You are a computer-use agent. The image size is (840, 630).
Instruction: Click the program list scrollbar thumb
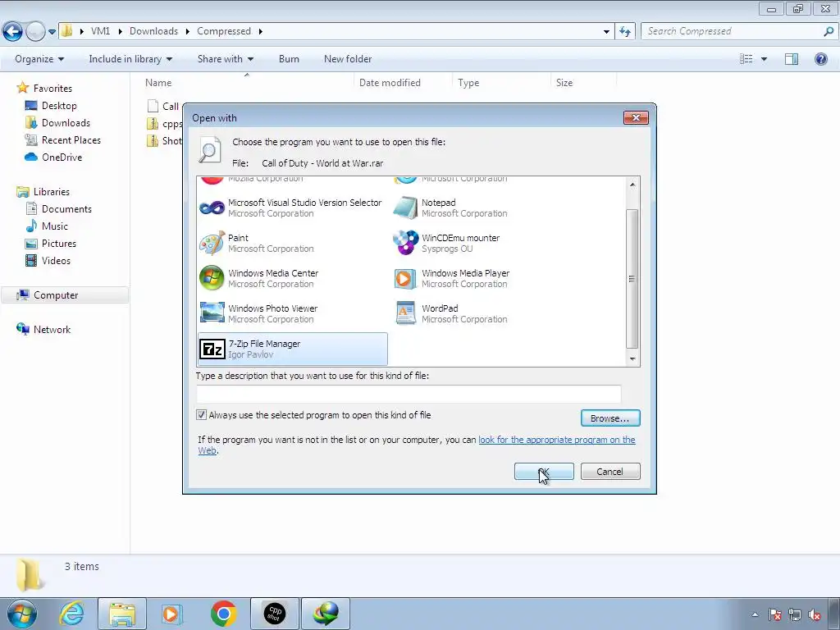click(632, 279)
